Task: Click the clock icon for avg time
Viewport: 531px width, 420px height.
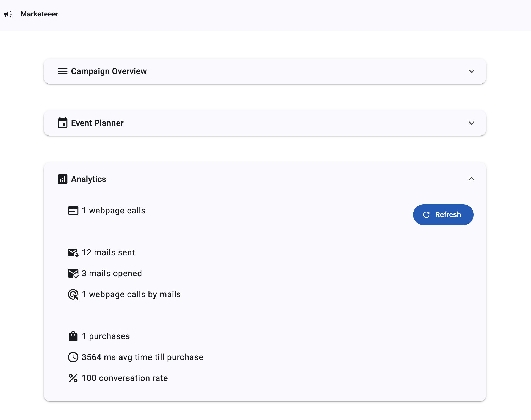Action: click(73, 357)
